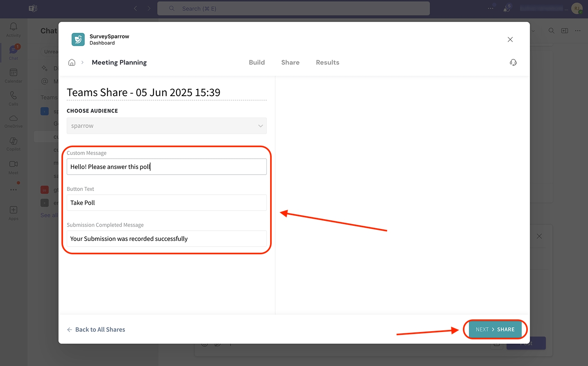Click the SurveySparrow logo icon
588x366 pixels.
78,40
